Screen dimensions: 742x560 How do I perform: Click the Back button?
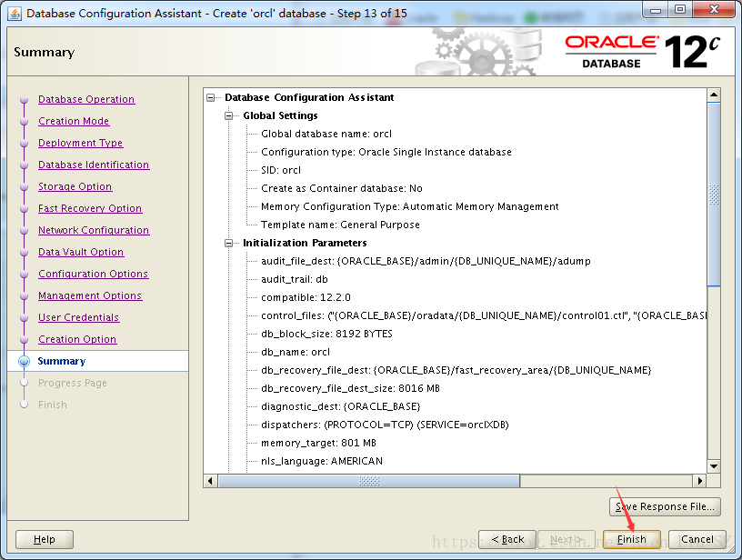click(x=507, y=539)
